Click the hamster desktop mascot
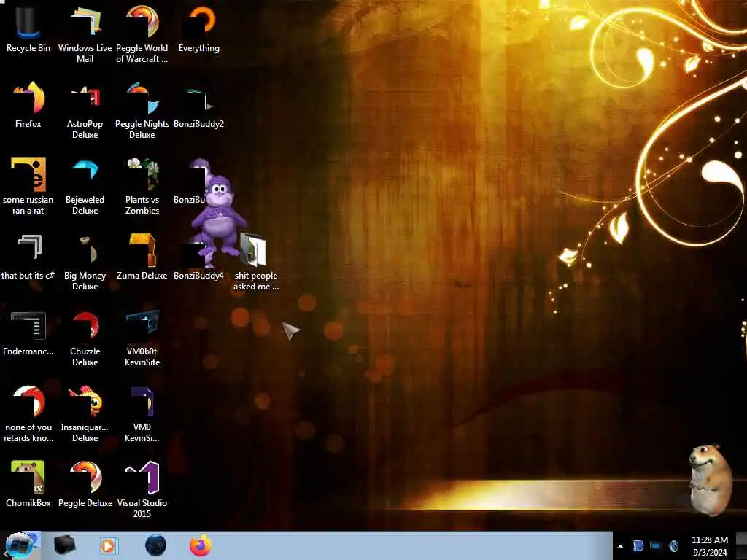747x560 pixels. tap(710, 479)
